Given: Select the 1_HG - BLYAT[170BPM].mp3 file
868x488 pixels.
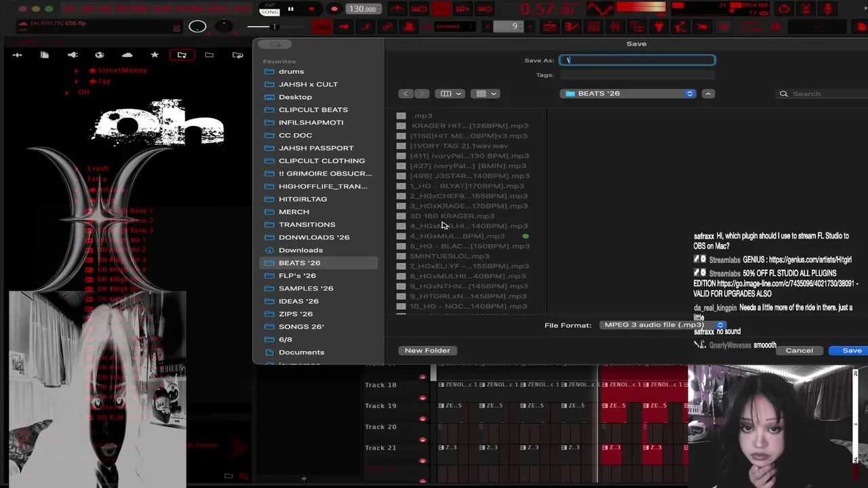Looking at the screenshot, I should coord(467,186).
